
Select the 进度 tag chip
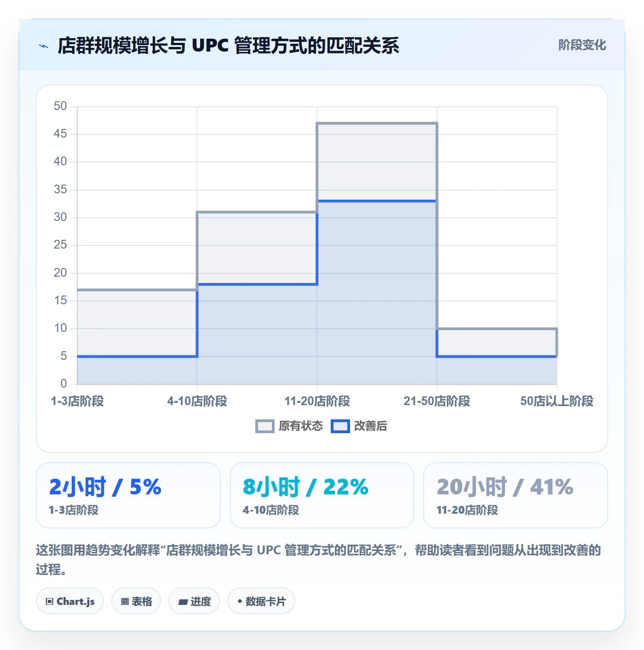pos(194,601)
